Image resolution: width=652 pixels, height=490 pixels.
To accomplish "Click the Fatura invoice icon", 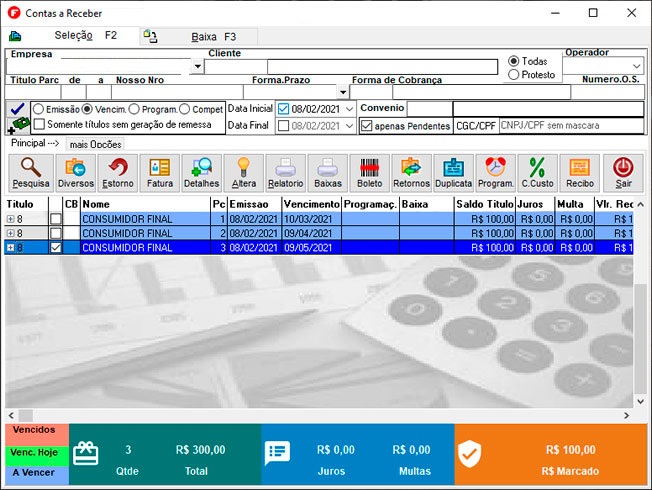I will pyautogui.click(x=159, y=172).
